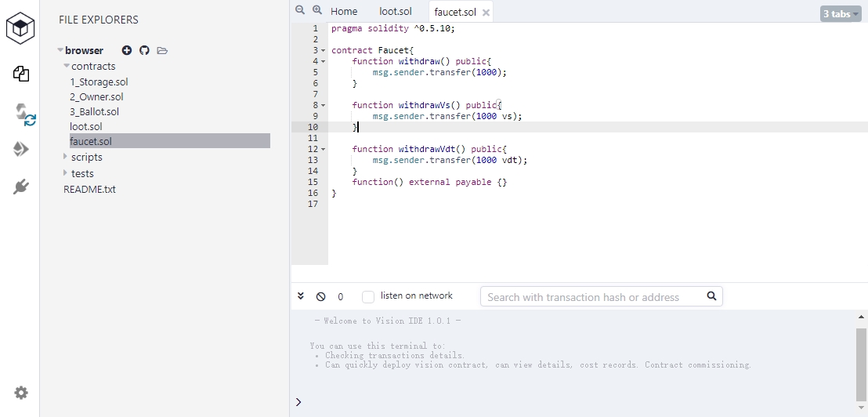Screen dimensions: 868x417
Task: Clear the terminal console output
Action: tap(320, 297)
